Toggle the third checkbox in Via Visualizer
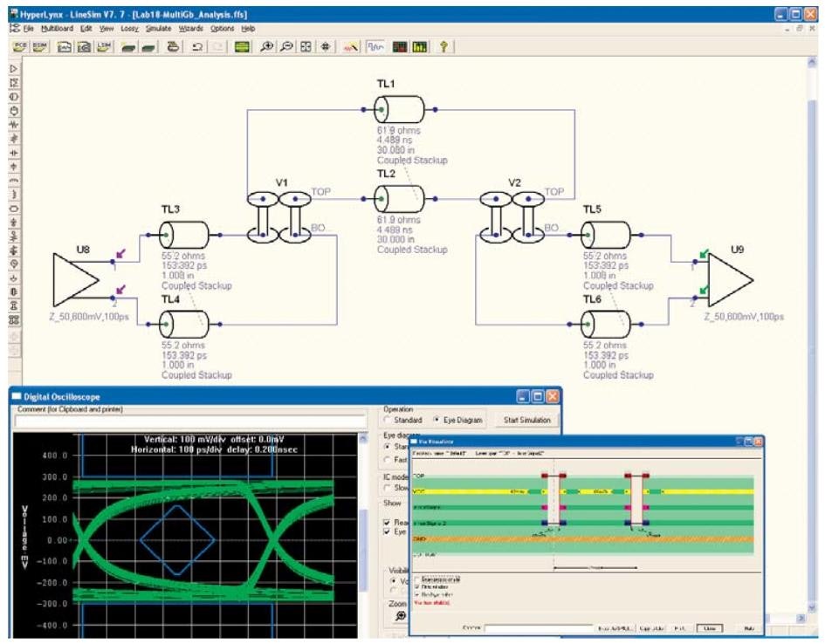The image size is (825, 644). pos(417,594)
